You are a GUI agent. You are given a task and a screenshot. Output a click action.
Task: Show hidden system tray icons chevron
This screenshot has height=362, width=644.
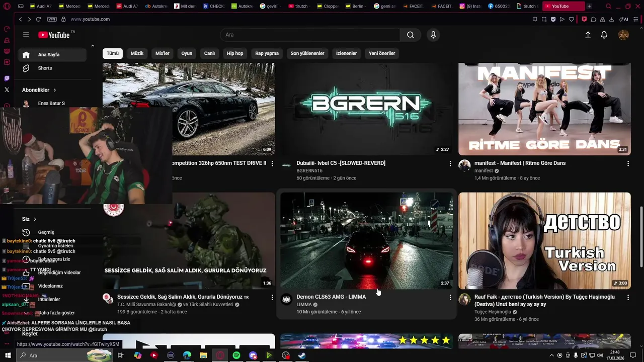pyautogui.click(x=552, y=355)
